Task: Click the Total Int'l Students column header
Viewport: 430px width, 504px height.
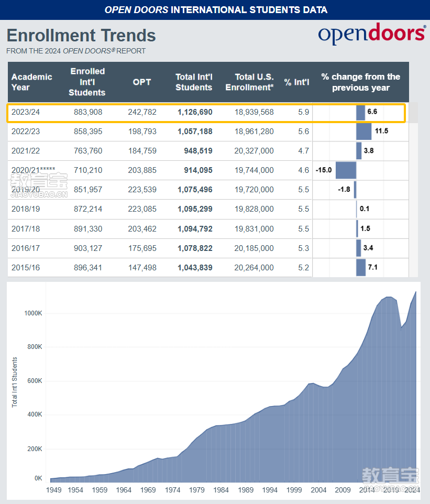Action: pyautogui.click(x=194, y=82)
